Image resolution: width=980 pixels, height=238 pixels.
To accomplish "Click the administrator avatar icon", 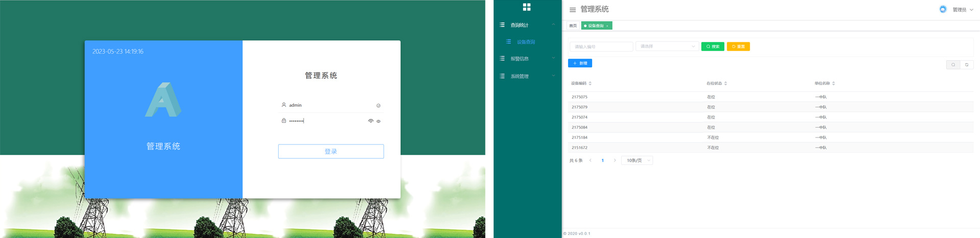I will coord(943,9).
